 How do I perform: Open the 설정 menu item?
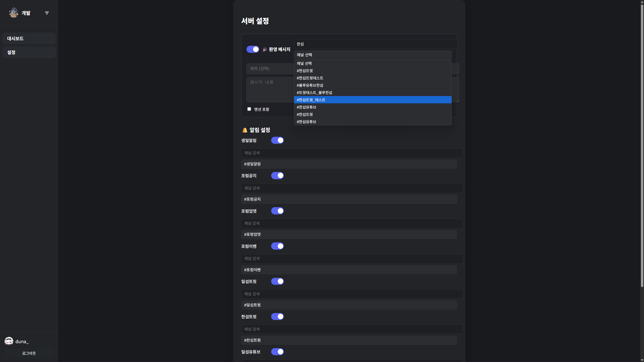click(29, 52)
